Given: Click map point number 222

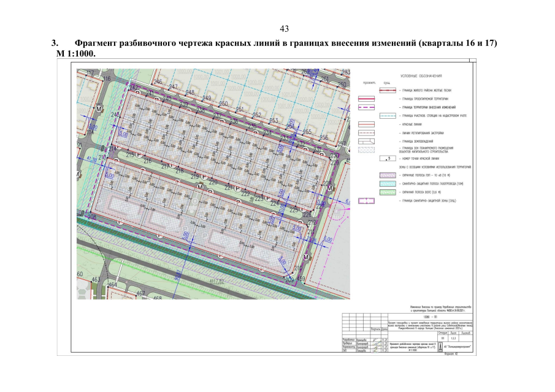Looking at the screenshot, I should coord(246,194).
